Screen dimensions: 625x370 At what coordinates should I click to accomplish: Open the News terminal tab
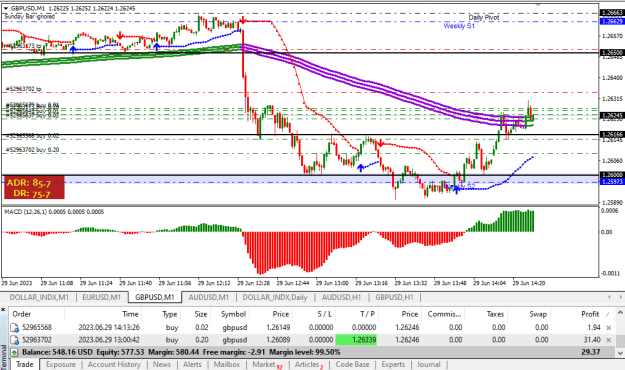162,364
